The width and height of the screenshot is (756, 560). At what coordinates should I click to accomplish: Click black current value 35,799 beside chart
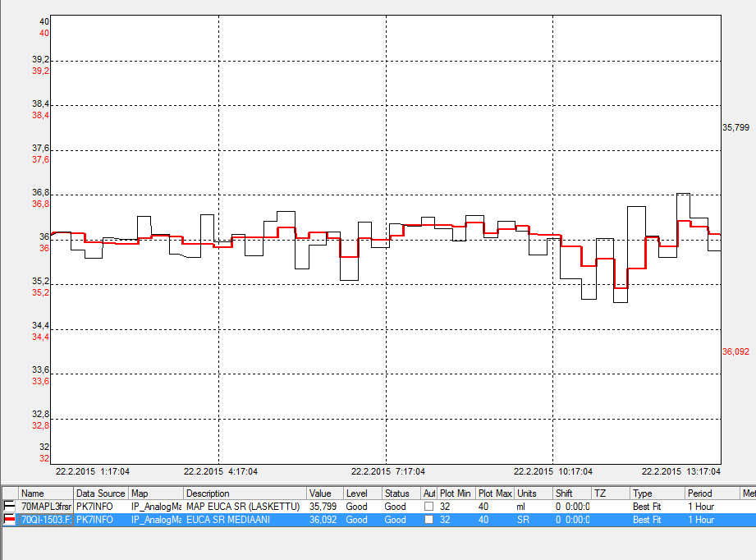[x=735, y=127]
